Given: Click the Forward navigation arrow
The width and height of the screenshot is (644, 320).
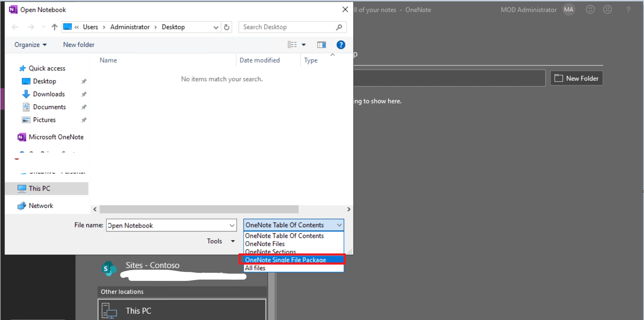Looking at the screenshot, I should click(x=30, y=27).
